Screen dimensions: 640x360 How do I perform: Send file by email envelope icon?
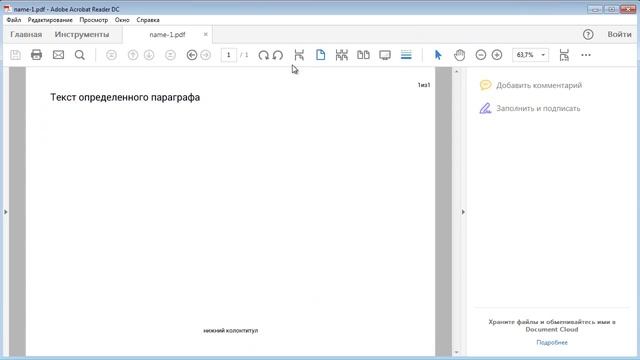pos(58,55)
